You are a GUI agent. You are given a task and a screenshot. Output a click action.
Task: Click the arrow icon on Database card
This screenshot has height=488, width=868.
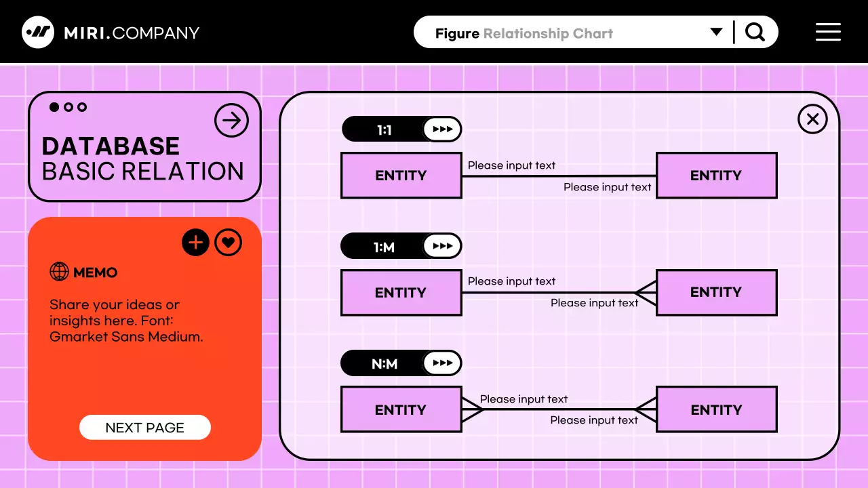click(231, 121)
